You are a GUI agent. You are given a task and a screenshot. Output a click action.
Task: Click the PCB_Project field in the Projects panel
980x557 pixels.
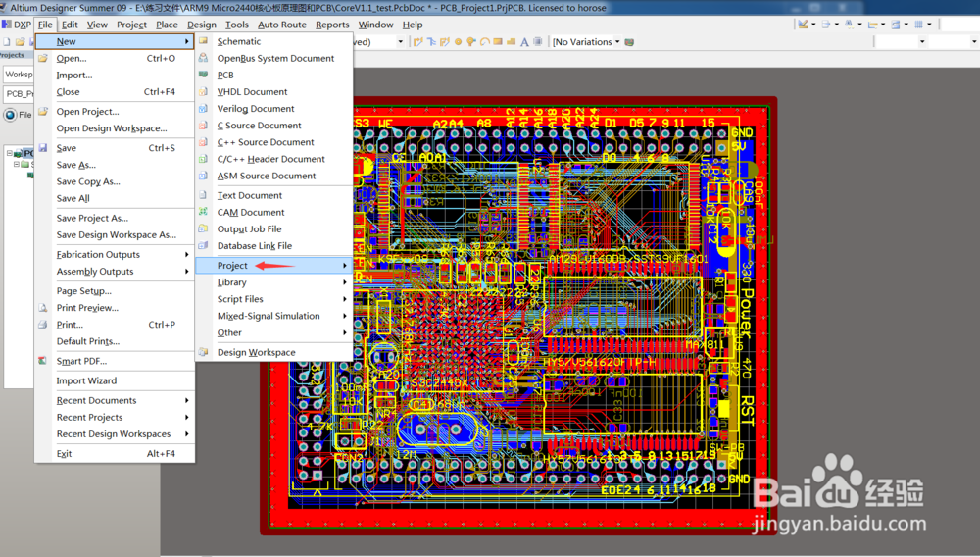(x=18, y=94)
